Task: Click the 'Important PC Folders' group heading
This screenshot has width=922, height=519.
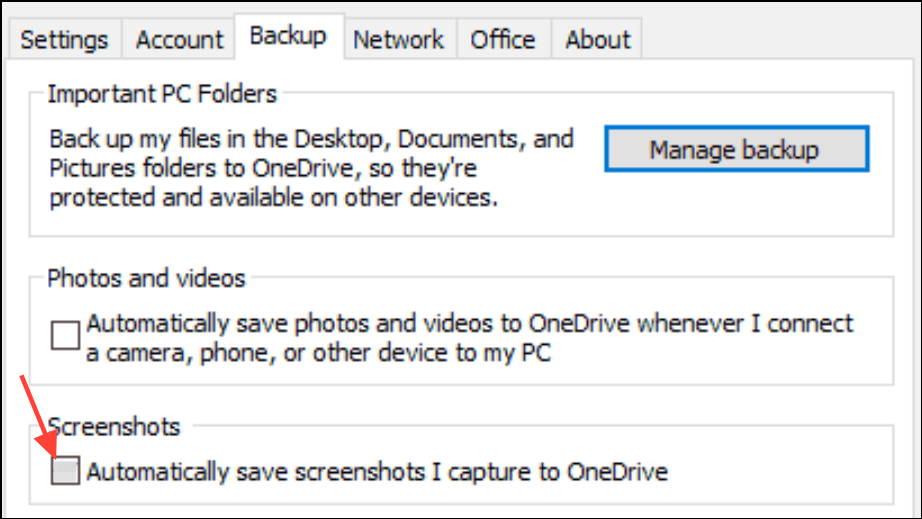Action: click(162, 95)
